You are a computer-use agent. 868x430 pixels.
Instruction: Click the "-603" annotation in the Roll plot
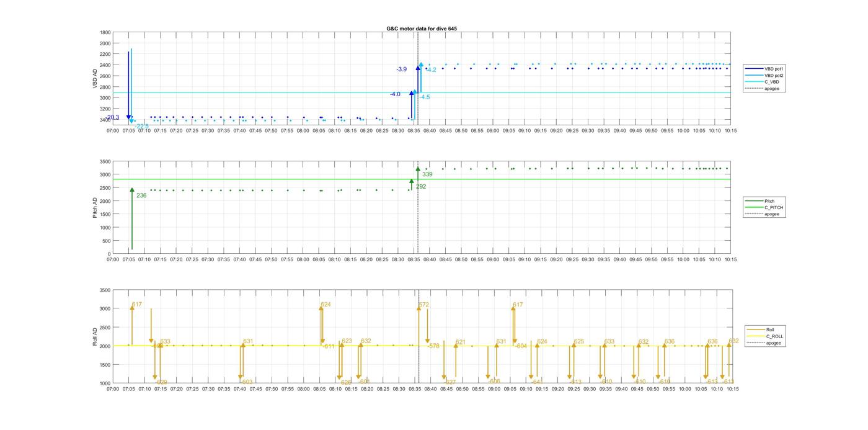click(x=247, y=382)
